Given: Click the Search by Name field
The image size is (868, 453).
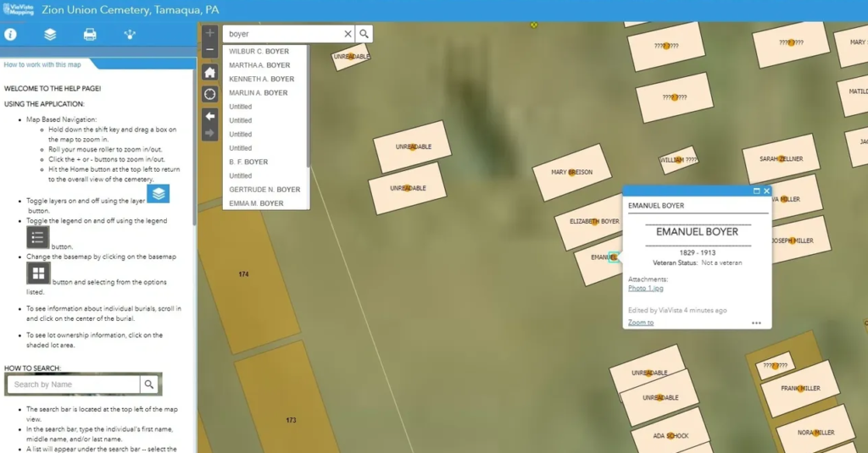Looking at the screenshot, I should pos(73,384).
